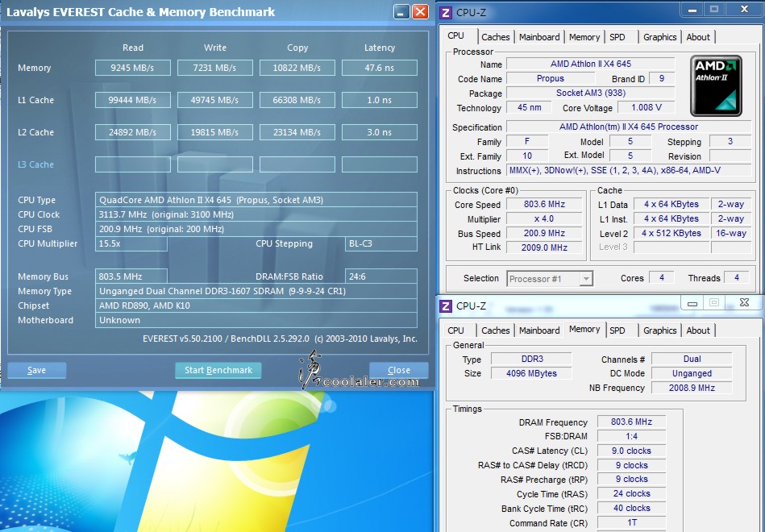Switch to the Caches tab in the lower CPU-Z window
The height and width of the screenshot is (532, 765).
pos(495,330)
